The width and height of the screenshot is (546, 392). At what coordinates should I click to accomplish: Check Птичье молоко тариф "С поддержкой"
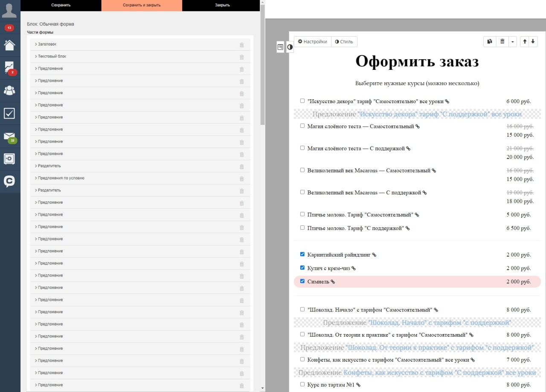tap(302, 228)
